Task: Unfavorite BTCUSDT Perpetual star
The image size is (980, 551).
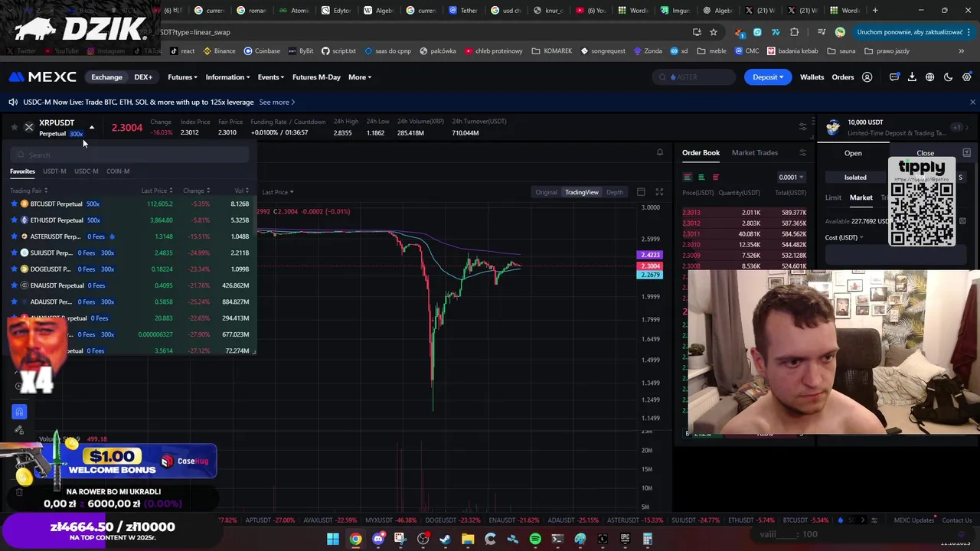Action: tap(14, 204)
